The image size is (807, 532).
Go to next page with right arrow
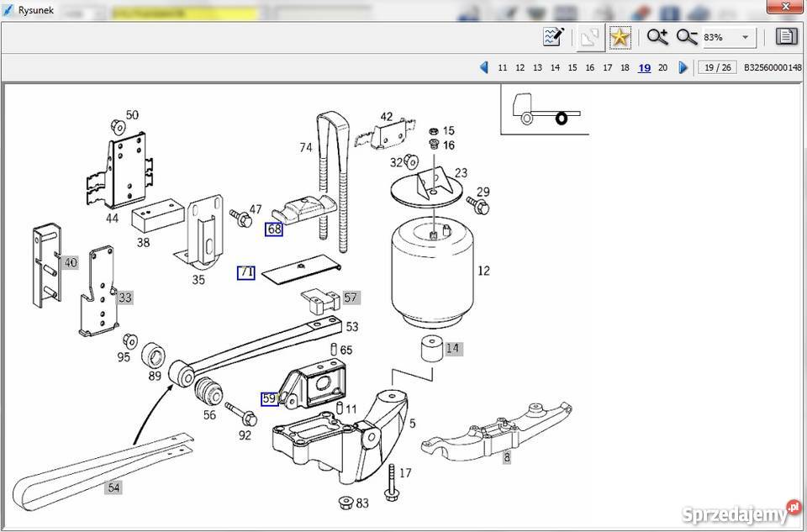click(683, 67)
